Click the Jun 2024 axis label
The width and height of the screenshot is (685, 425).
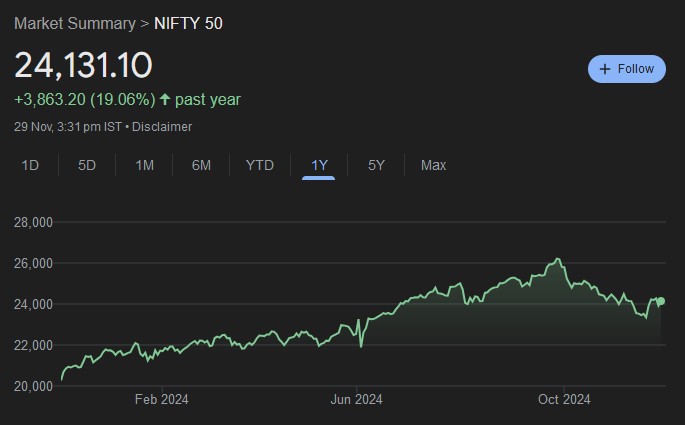(356, 400)
